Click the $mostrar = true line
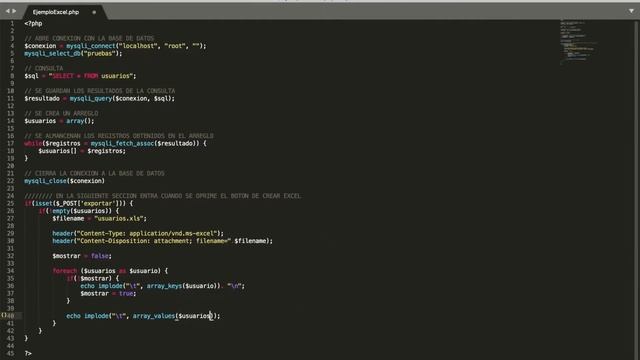640x360 pixels. [x=108, y=293]
